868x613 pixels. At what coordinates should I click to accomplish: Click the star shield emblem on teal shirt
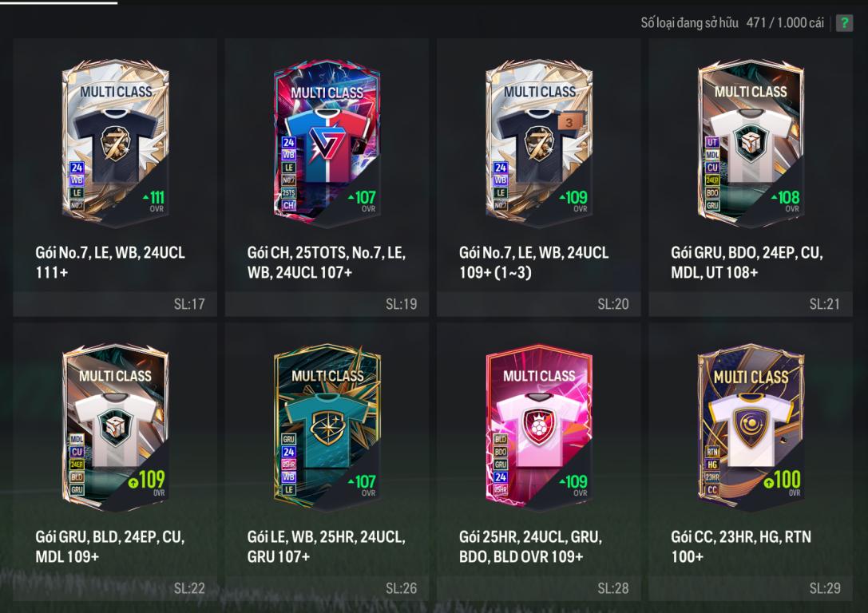tap(327, 427)
